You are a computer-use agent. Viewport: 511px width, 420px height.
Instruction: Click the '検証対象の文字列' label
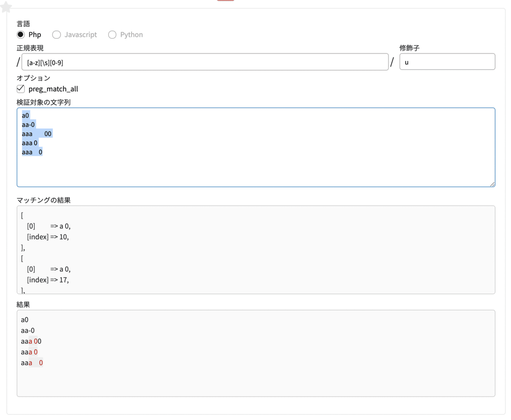[x=43, y=103]
